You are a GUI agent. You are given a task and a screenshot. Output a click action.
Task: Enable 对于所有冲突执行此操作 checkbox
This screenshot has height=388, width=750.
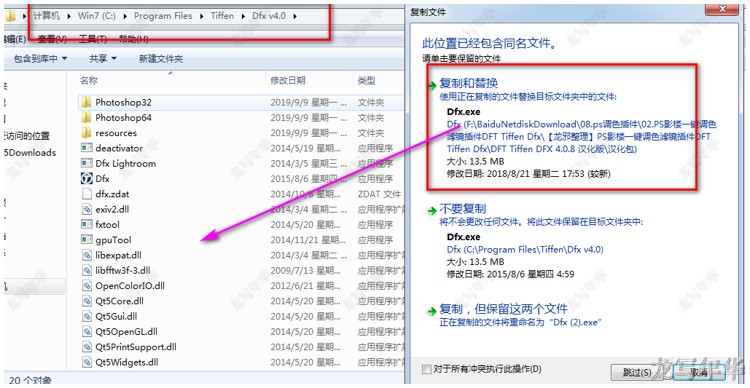click(x=426, y=369)
